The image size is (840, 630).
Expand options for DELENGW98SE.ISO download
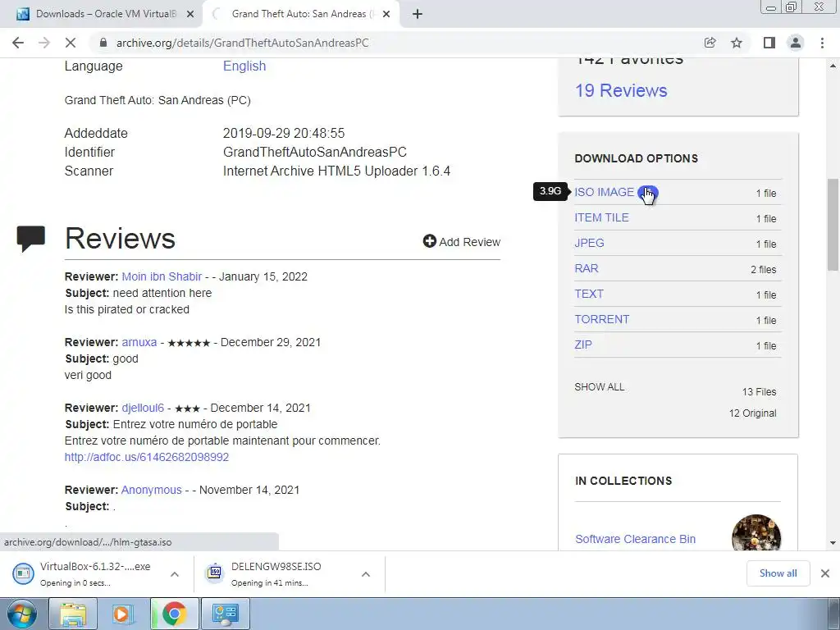(366, 574)
